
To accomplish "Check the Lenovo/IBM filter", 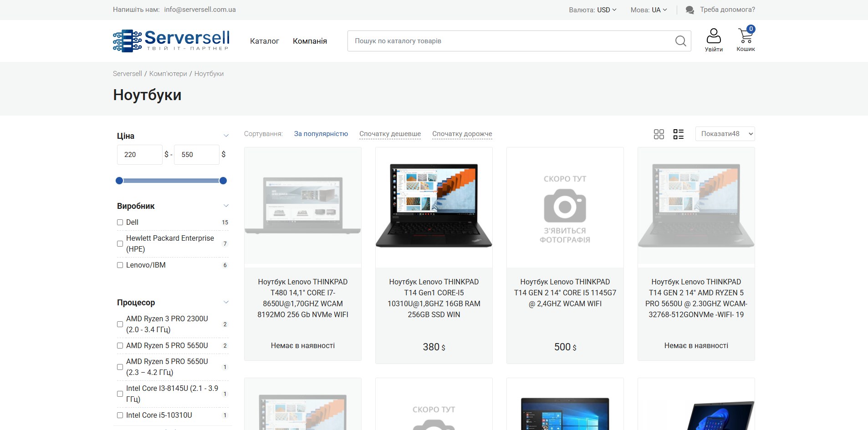I will (120, 265).
